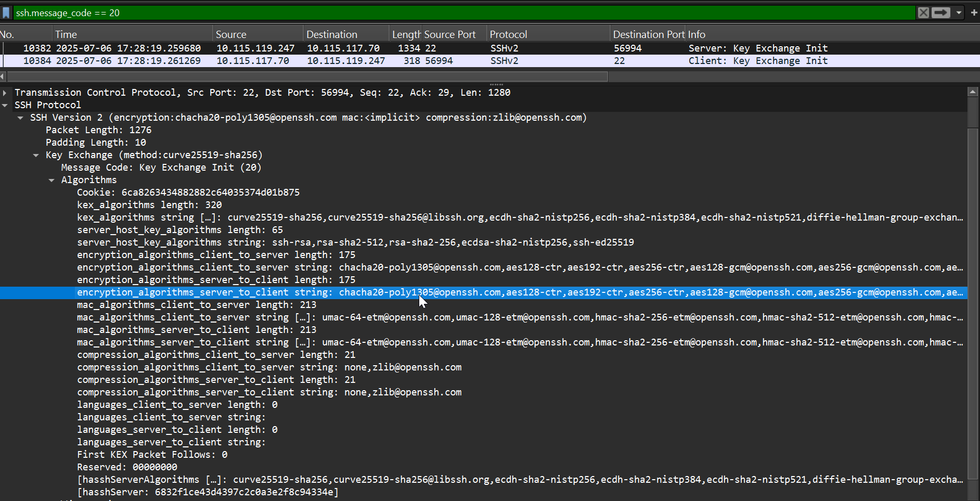The width and height of the screenshot is (980, 501).
Task: Collapse the Key Exchange node
Action: tap(35, 155)
